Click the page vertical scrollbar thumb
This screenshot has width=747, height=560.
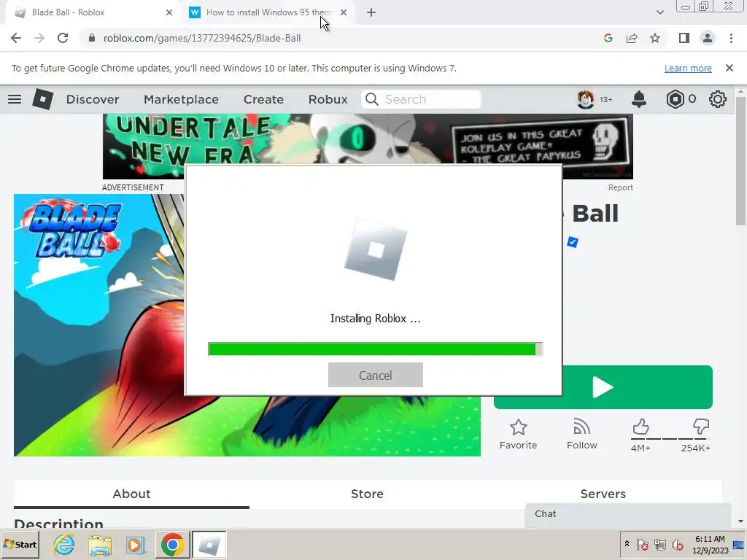click(740, 162)
